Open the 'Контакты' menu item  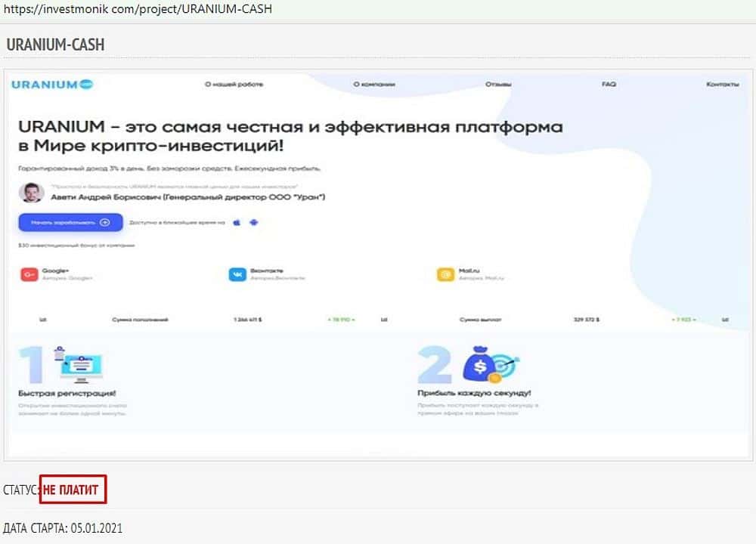722,85
